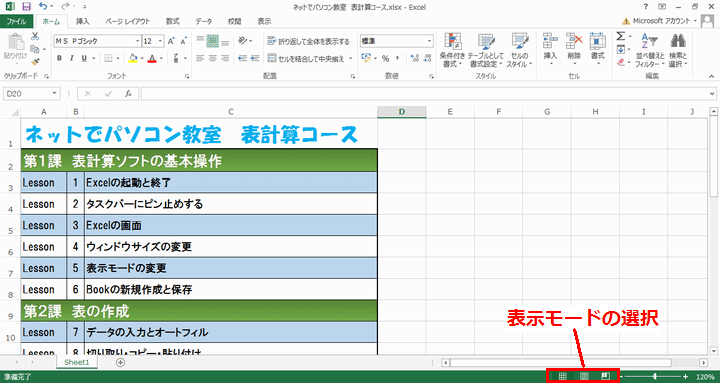
Task: Switch to the 表示 tab
Action: (264, 21)
